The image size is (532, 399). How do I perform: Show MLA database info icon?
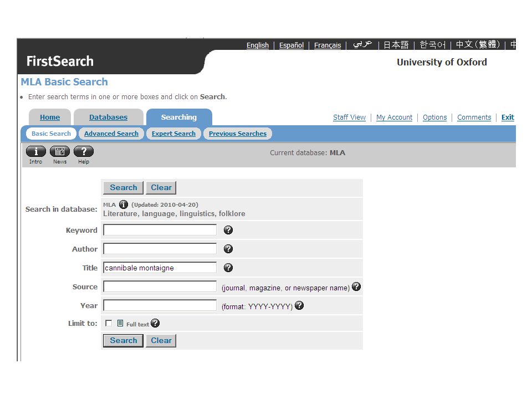point(124,204)
